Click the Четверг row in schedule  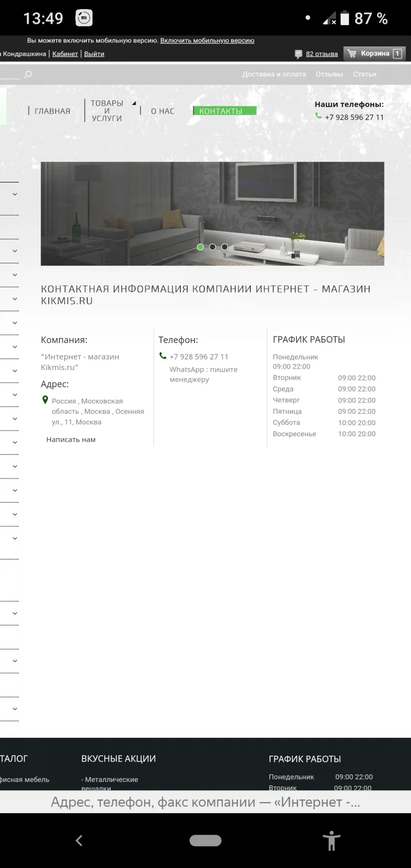324,400
